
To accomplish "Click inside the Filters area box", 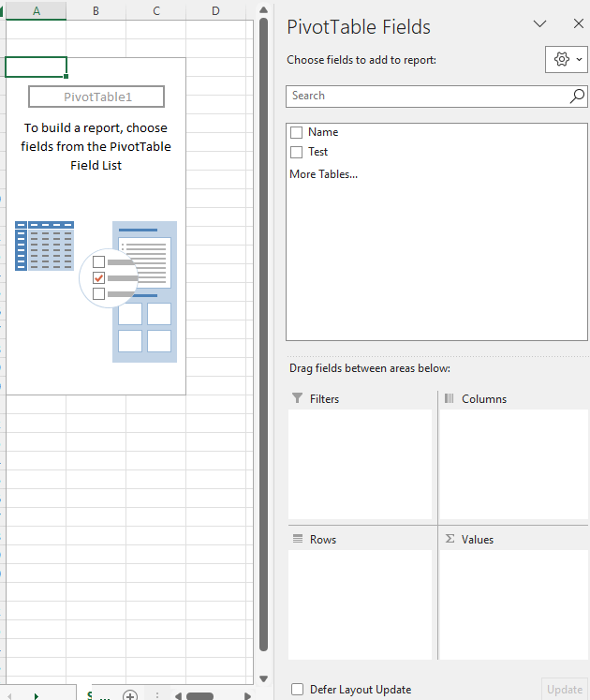I will 361,464.
